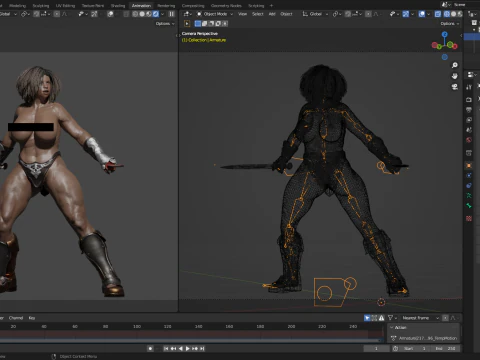Pause render preview in left viewport
This screenshot has width=480, height=360.
tap(171, 14)
